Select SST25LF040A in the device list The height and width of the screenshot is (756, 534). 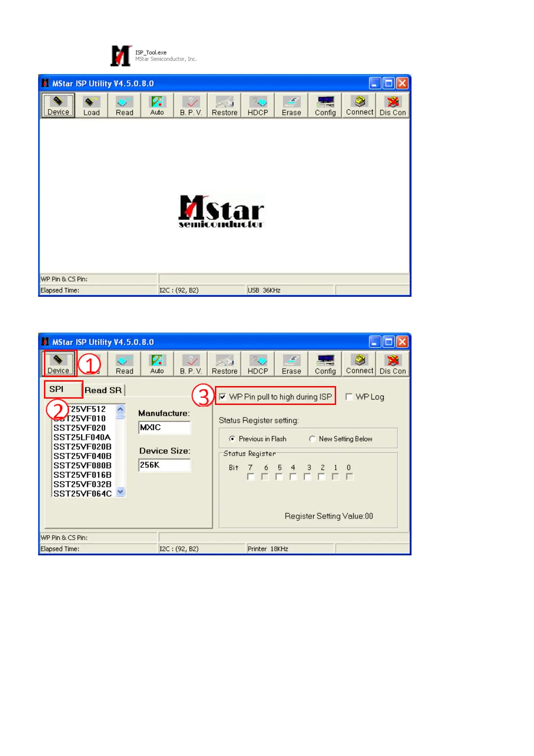tap(82, 437)
